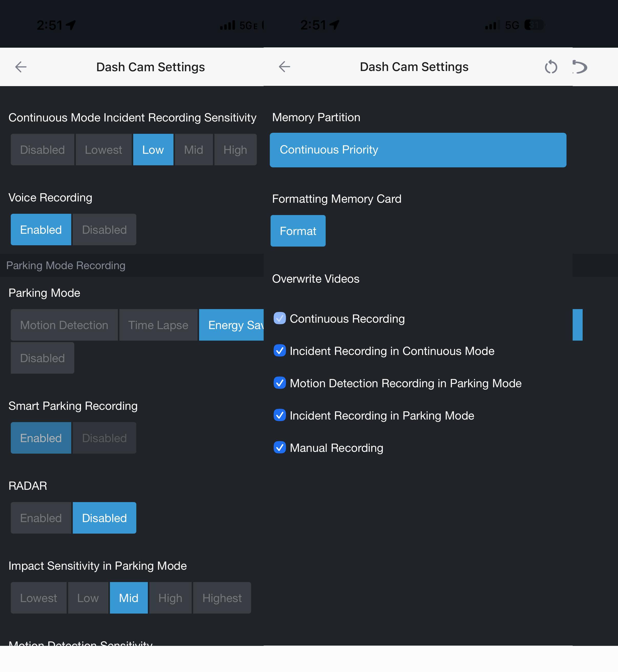Enable RADAR option
This screenshot has height=672, width=618.
click(x=41, y=518)
